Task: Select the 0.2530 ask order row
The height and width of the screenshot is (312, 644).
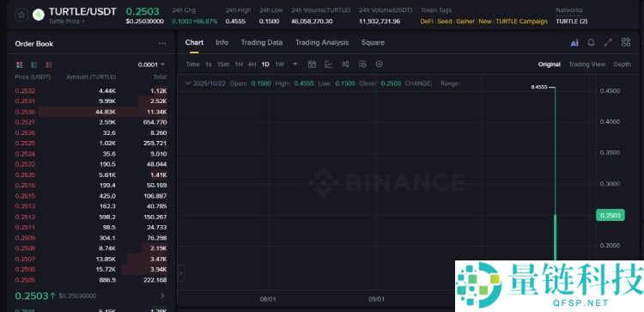Action: pos(91,112)
